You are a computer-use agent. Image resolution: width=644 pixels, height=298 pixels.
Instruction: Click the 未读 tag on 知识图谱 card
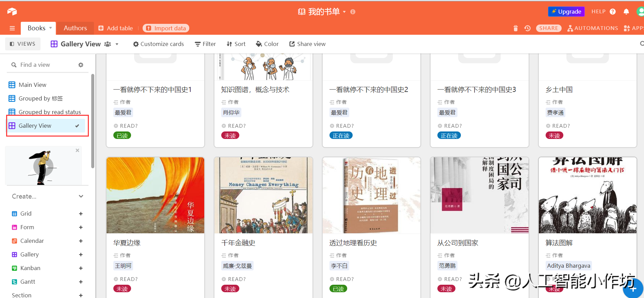tap(230, 136)
